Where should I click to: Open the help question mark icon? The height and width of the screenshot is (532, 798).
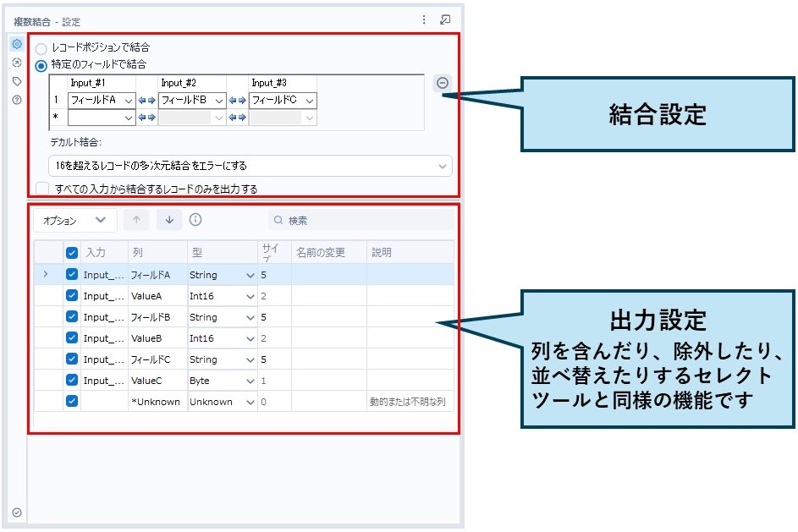click(17, 100)
